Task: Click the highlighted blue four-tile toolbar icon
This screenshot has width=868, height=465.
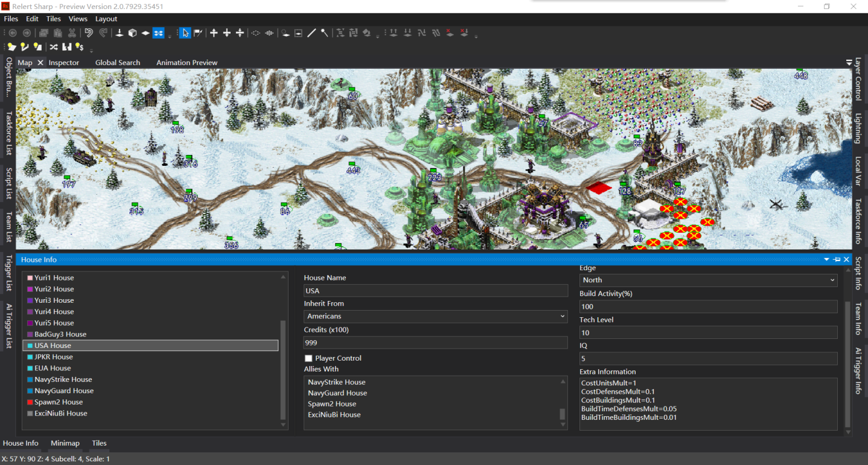Action: click(x=158, y=33)
